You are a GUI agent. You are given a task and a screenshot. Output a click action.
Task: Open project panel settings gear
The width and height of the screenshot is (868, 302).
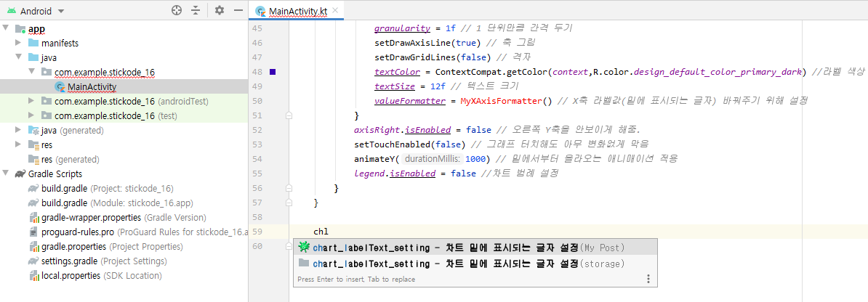coord(220,10)
